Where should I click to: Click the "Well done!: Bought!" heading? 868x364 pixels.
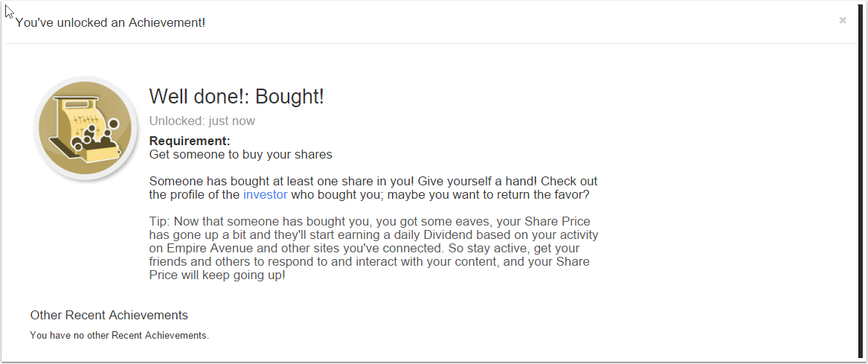click(236, 97)
